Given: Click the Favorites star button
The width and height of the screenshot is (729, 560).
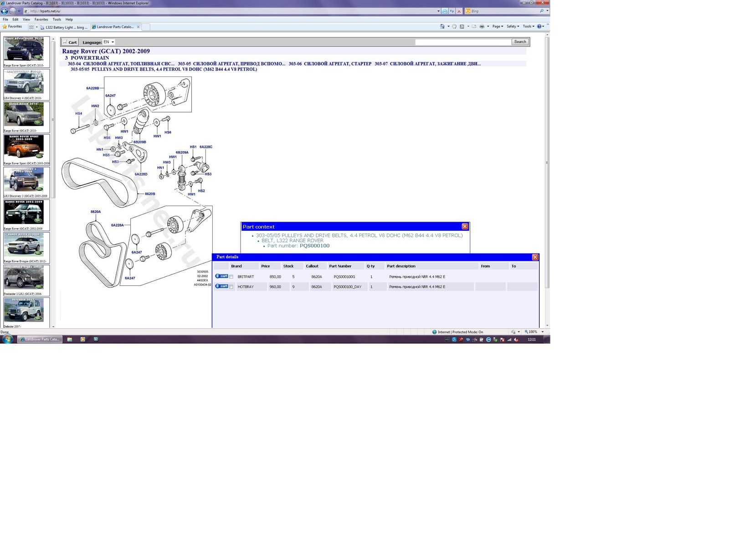Looking at the screenshot, I should point(12,26).
